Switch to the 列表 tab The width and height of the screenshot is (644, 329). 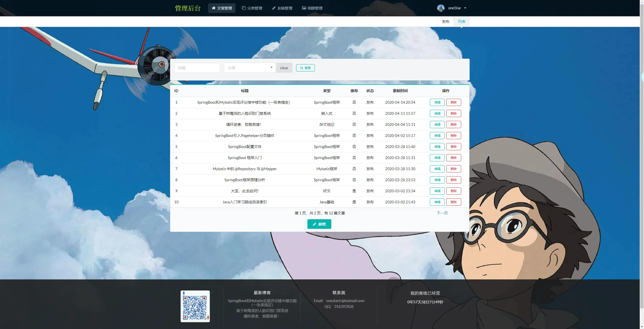[x=461, y=22]
